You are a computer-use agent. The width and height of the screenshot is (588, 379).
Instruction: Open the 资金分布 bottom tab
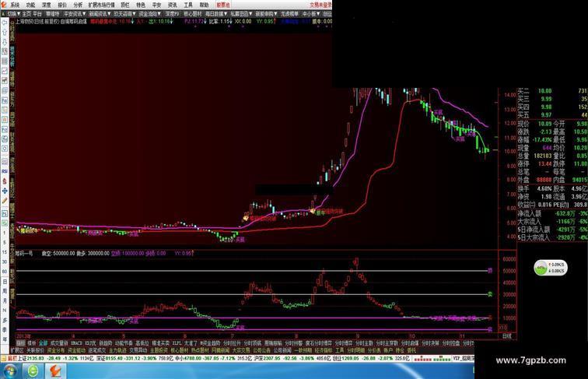(56, 350)
